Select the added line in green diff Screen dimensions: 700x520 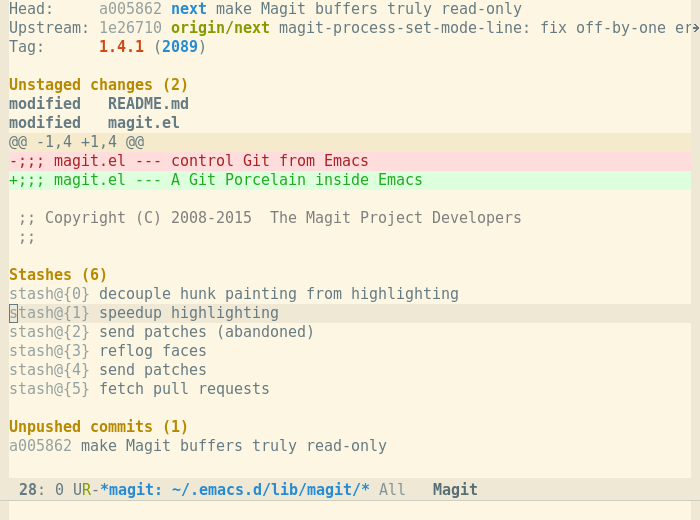[215, 180]
